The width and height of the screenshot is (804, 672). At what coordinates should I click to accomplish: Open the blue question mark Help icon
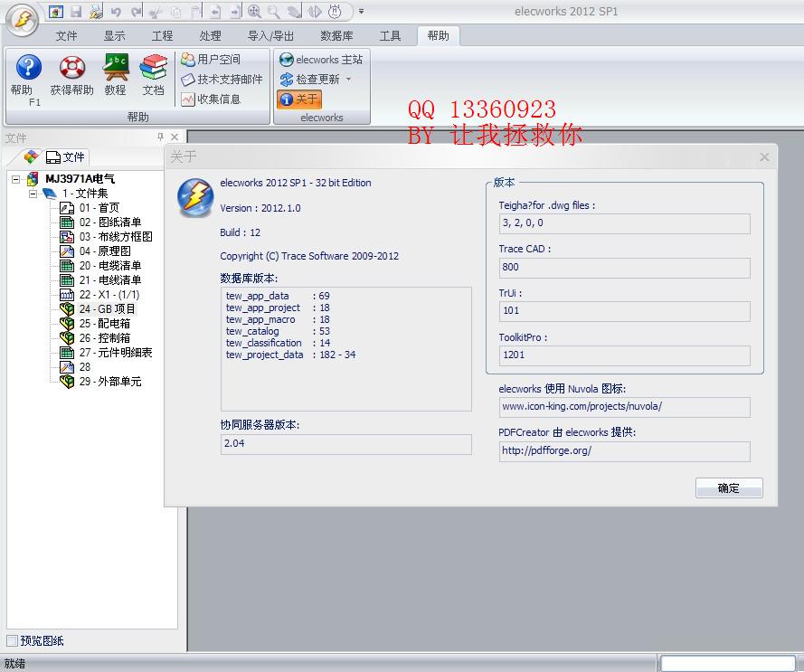[28, 67]
